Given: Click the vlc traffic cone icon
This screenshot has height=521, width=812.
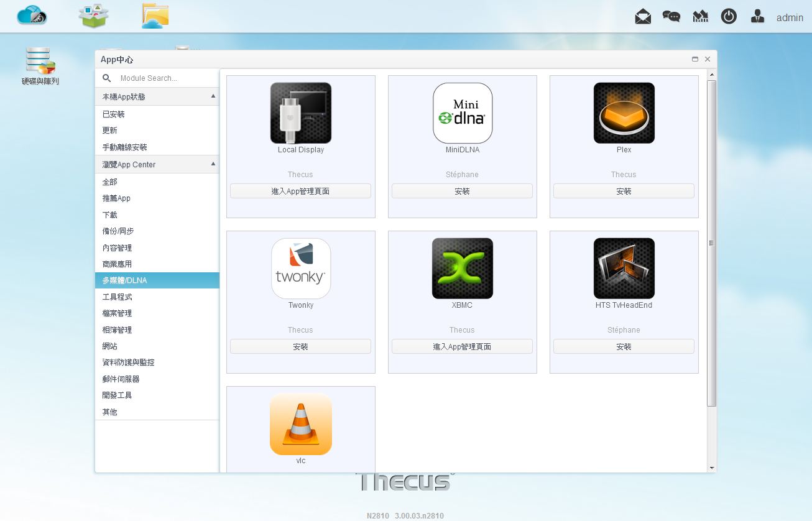Looking at the screenshot, I should tap(301, 424).
